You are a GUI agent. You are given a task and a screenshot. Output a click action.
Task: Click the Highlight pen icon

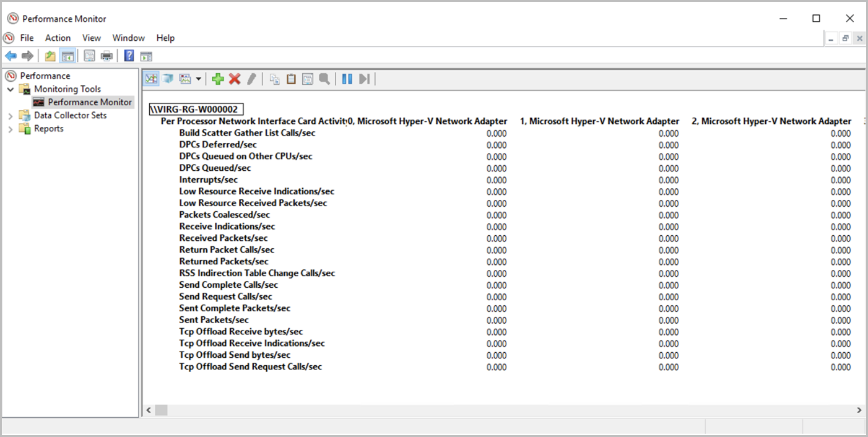(251, 79)
